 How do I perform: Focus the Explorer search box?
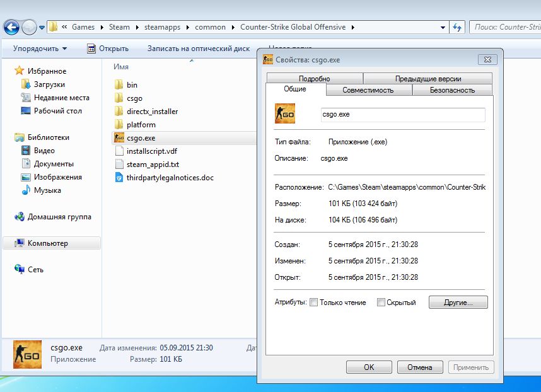[505, 27]
